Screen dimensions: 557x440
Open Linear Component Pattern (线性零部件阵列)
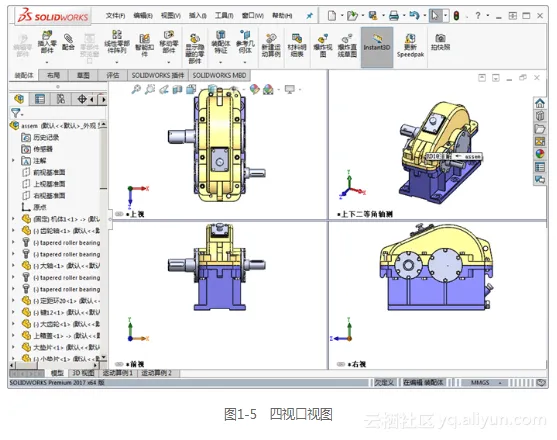[x=117, y=42]
